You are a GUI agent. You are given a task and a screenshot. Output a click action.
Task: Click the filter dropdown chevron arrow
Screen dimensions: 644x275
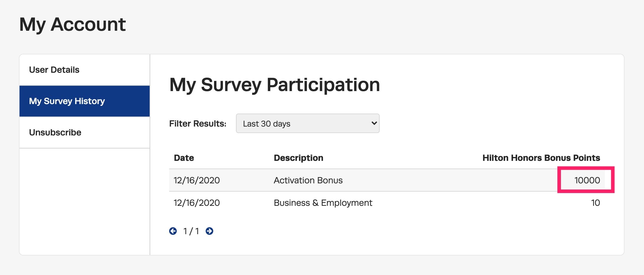(x=374, y=123)
